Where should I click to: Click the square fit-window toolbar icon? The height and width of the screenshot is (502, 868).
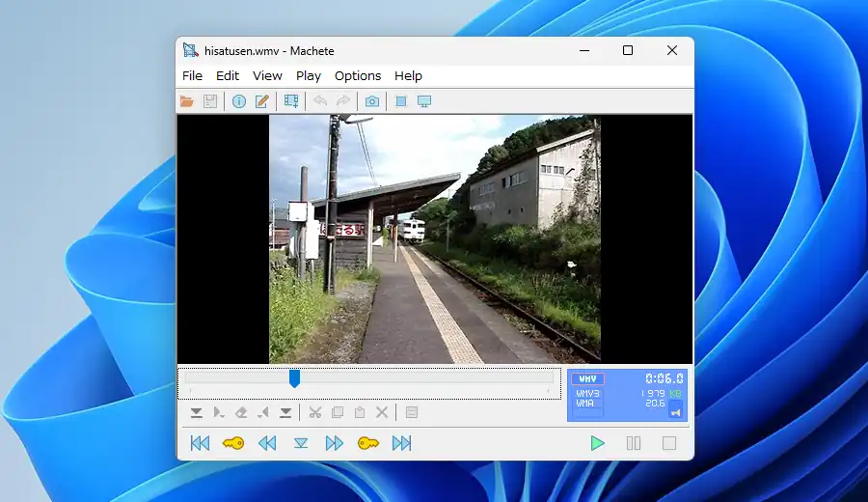pos(400,101)
